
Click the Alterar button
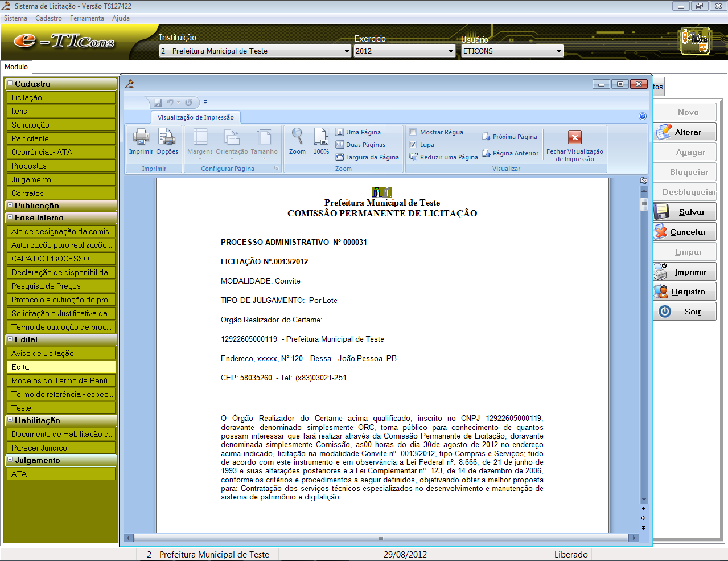point(685,132)
